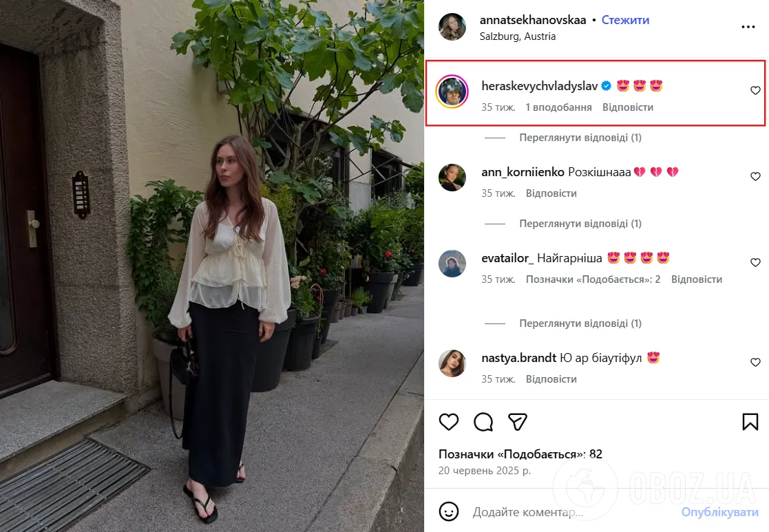This screenshot has height=532, width=769.
Task: View who liked the post (82)
Action: point(520,454)
